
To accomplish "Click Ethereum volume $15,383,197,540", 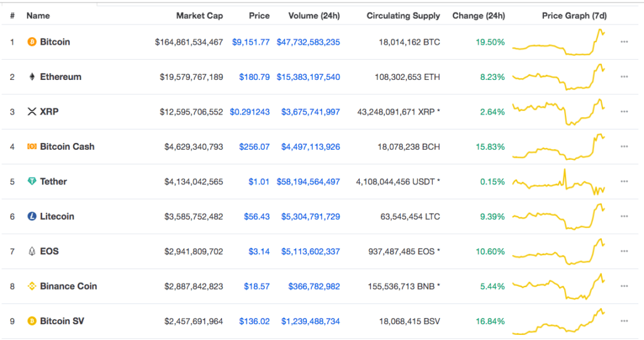I will [x=308, y=77].
